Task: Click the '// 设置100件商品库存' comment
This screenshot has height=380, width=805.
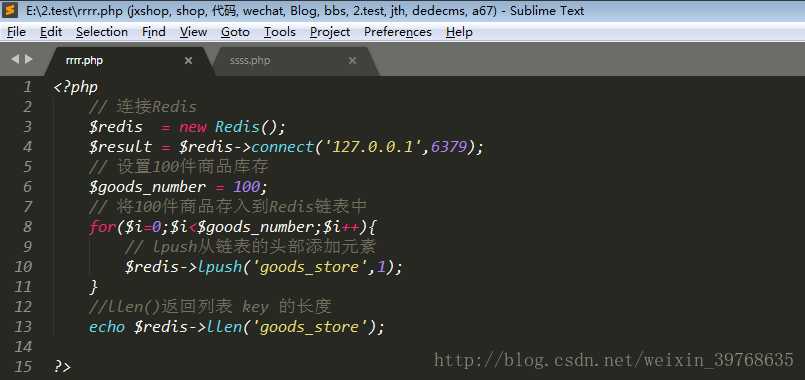Action: [x=179, y=167]
